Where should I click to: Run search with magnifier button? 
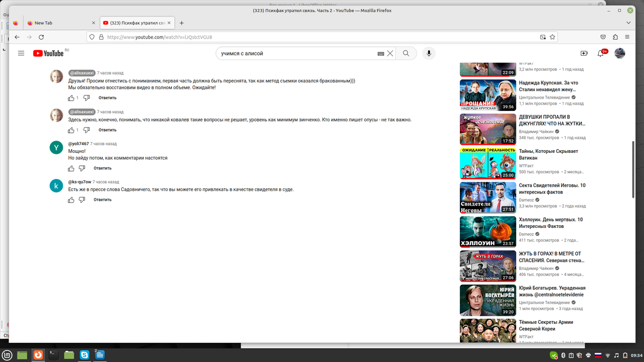click(406, 54)
